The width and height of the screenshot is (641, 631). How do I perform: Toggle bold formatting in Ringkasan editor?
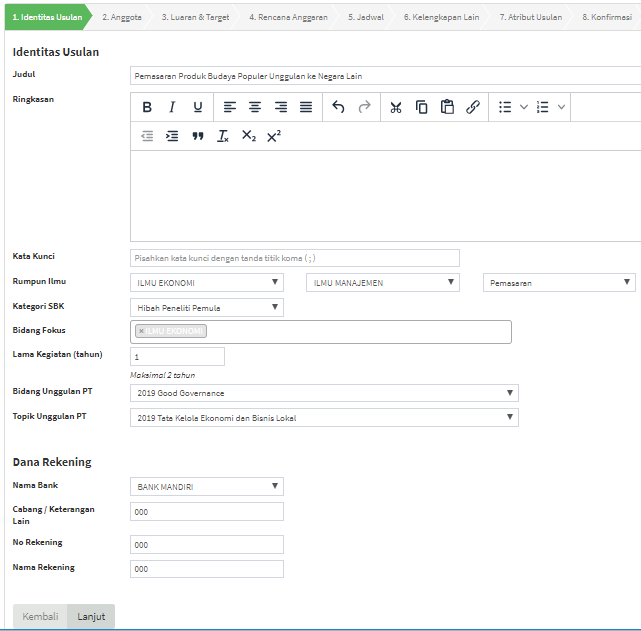[147, 107]
